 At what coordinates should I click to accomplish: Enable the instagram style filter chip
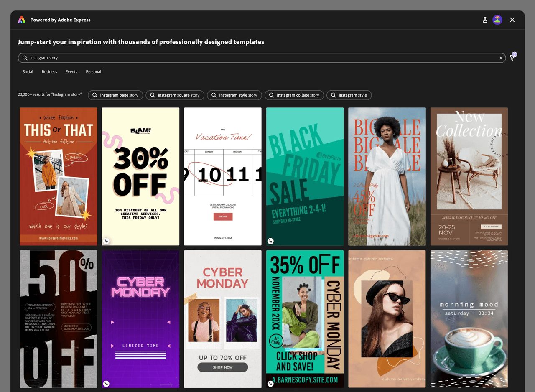349,95
